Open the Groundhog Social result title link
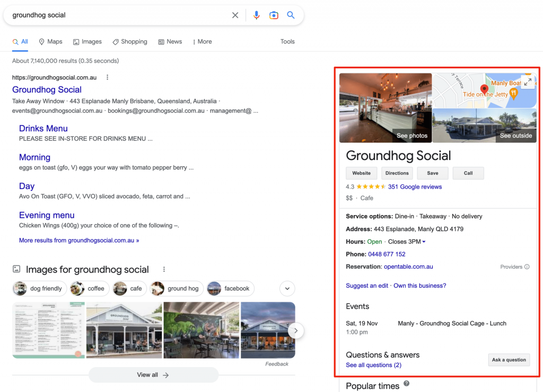Screen dimensions: 543x392 point(47,90)
